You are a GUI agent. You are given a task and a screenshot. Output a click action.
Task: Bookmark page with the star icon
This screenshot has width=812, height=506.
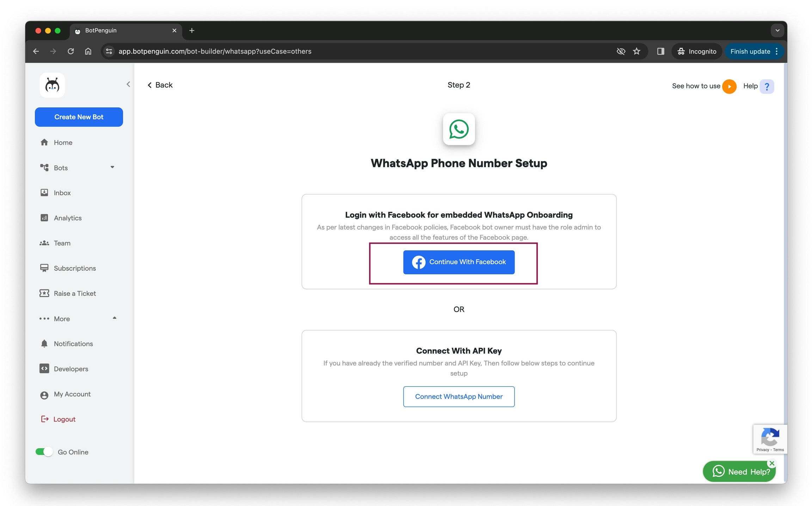tap(636, 51)
